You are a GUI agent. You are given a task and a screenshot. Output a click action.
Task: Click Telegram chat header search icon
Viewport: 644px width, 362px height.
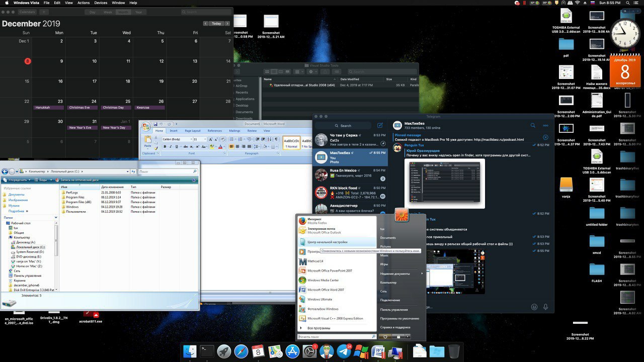533,125
